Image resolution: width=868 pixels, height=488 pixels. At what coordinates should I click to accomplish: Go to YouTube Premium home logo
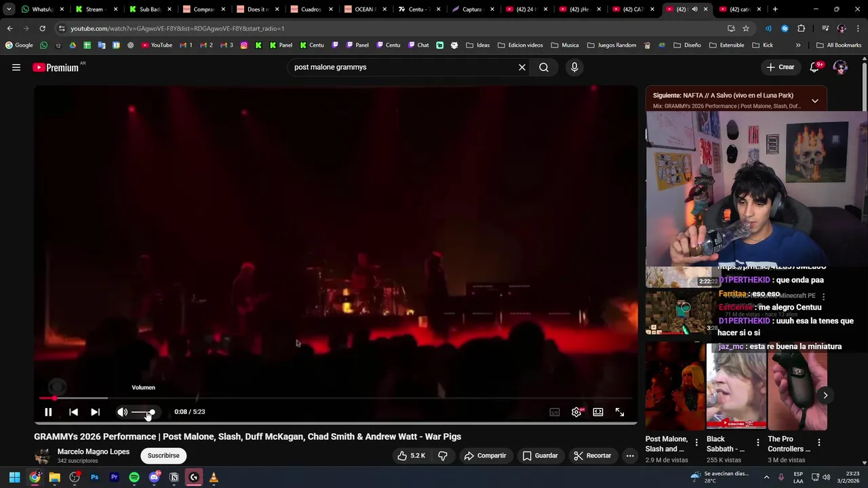pyautogui.click(x=56, y=67)
